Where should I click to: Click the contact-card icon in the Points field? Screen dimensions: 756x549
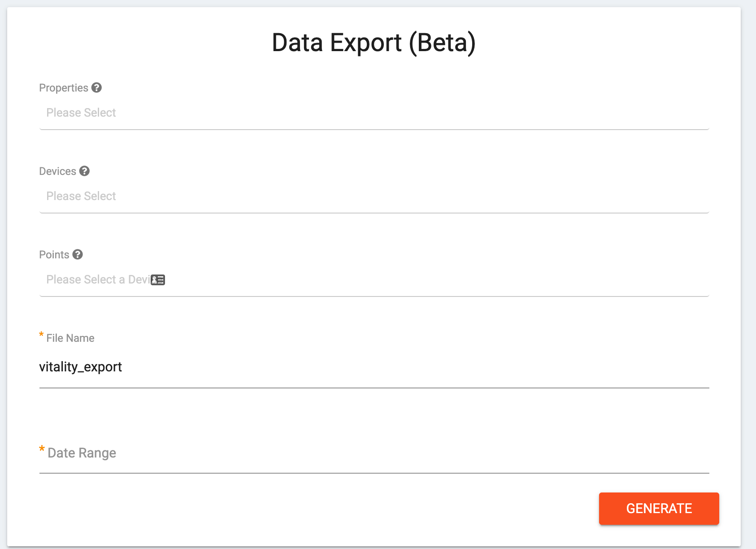[158, 279]
